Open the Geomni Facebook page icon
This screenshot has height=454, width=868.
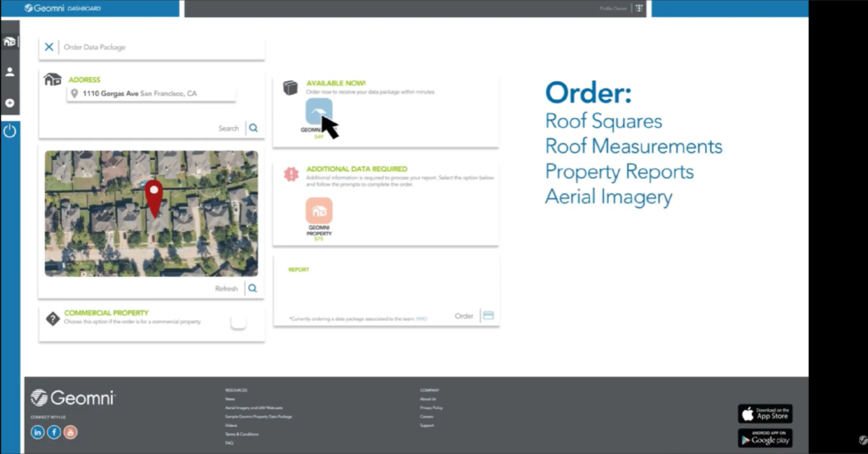tap(54, 432)
